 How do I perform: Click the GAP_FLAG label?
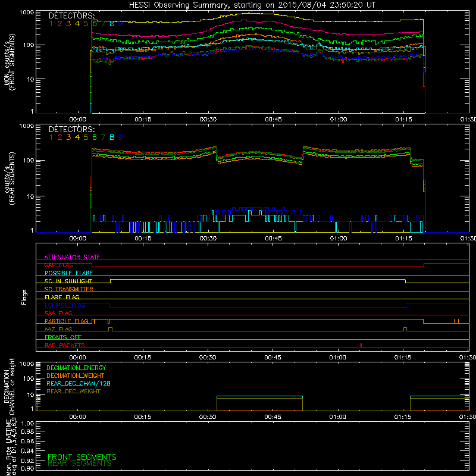point(58,265)
